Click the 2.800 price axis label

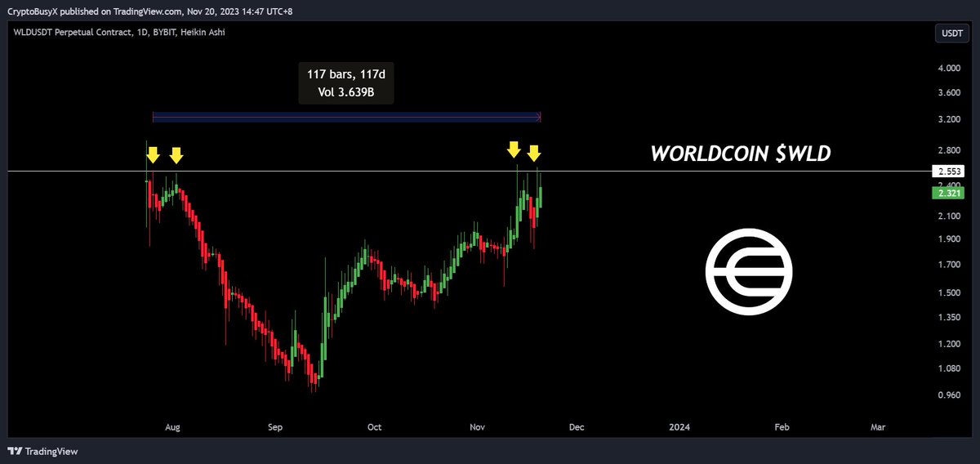pos(949,150)
